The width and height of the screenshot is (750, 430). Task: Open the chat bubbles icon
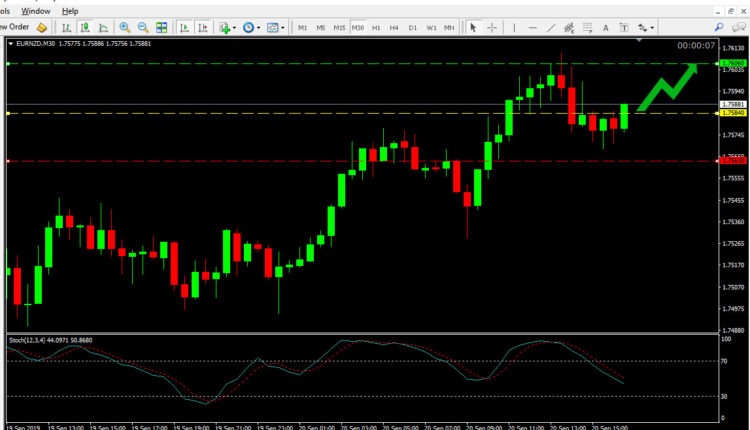[x=739, y=27]
